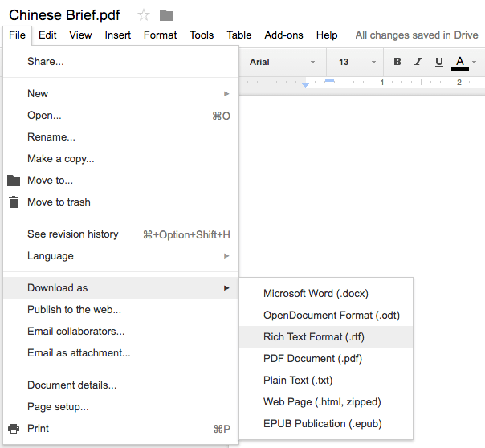Star the Chinese Brief.pdf document
This screenshot has height=448, width=485.
coord(144,15)
